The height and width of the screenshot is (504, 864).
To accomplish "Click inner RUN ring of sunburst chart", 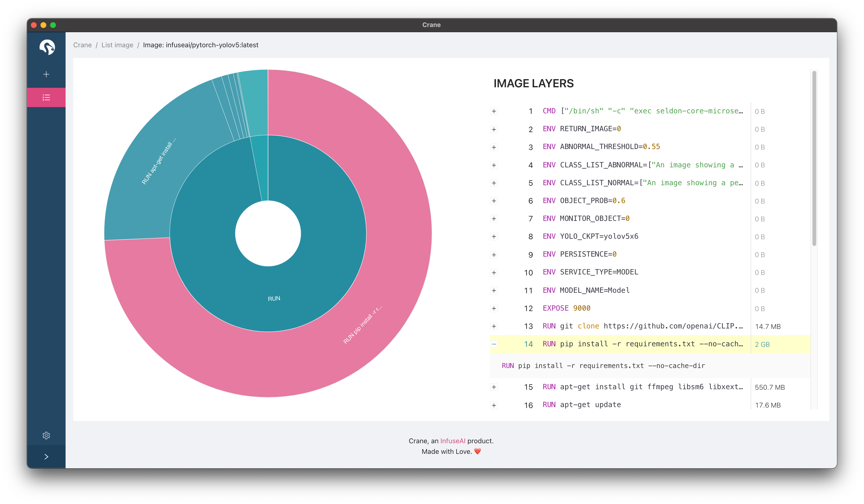I will tap(274, 298).
